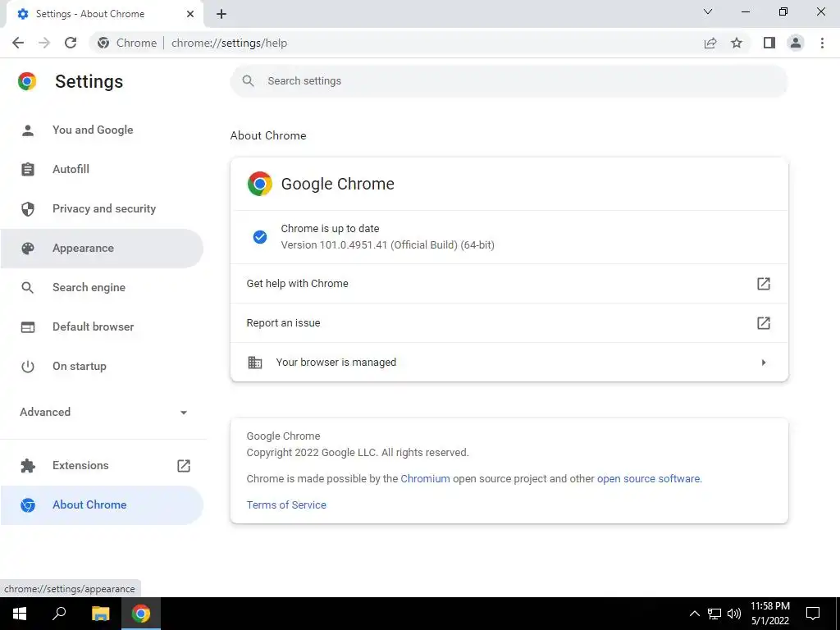Open the open source software link
Image resolution: width=840 pixels, height=630 pixels.
[648, 479]
